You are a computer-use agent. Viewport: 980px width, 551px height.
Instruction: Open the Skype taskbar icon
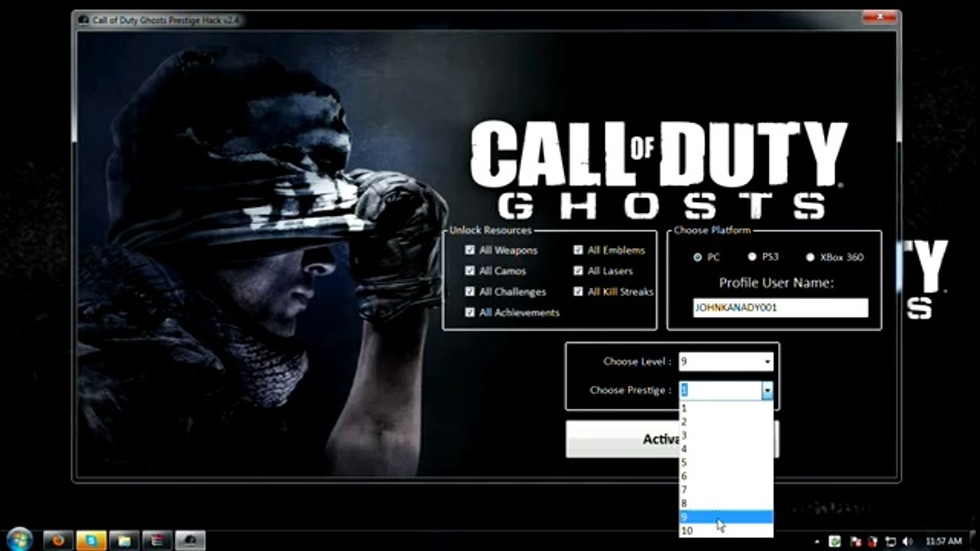coord(91,540)
